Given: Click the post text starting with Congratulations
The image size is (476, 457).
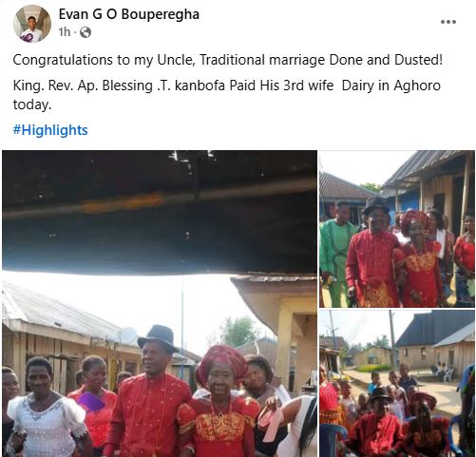Looking at the screenshot, I should click(228, 60).
